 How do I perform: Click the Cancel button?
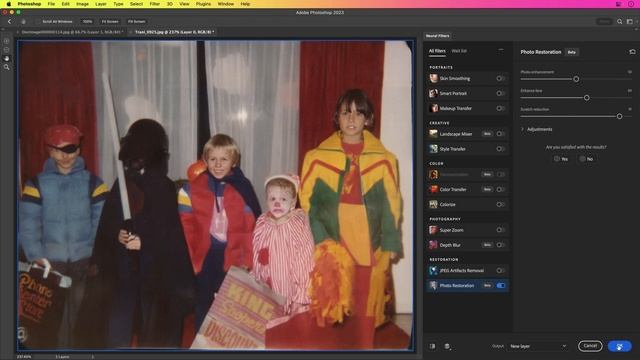590,346
